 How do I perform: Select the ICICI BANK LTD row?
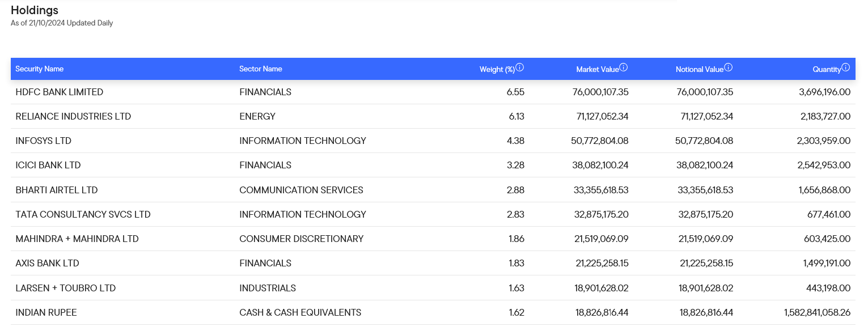click(48, 165)
